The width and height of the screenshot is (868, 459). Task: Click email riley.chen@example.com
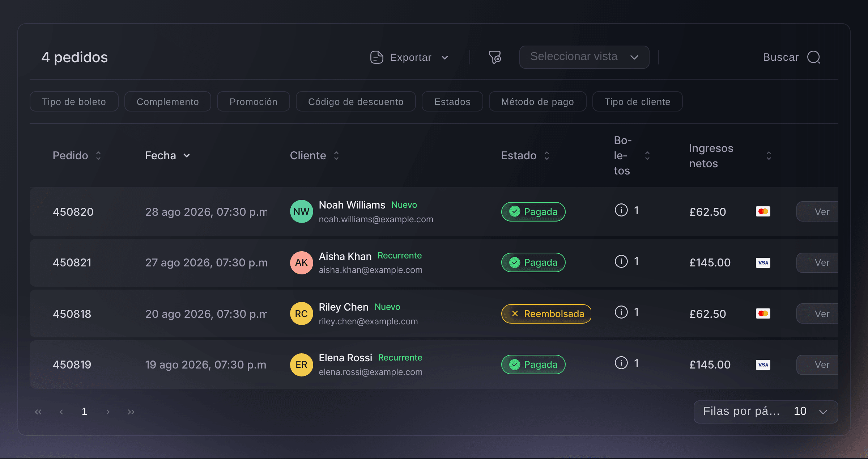368,321
